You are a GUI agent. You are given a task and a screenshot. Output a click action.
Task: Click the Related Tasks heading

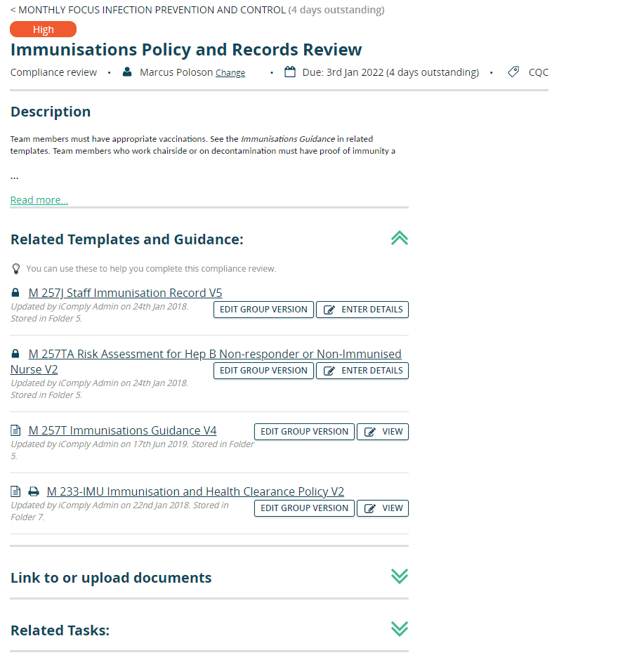tap(60, 630)
